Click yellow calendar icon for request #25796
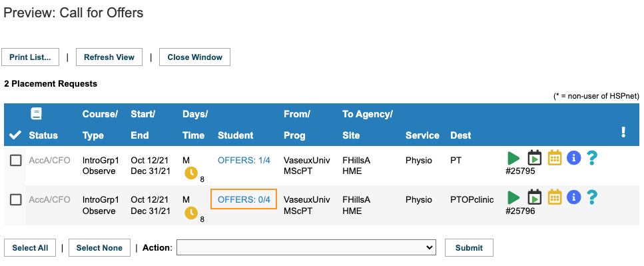The width and height of the screenshot is (644, 266). pos(555,197)
